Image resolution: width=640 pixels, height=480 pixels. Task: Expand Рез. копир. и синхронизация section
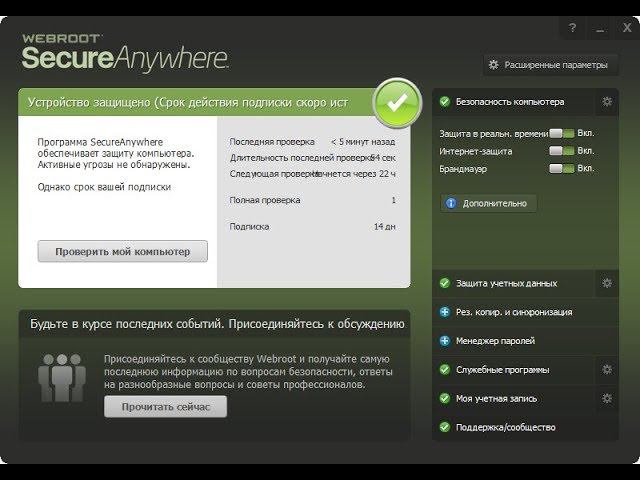point(525,312)
